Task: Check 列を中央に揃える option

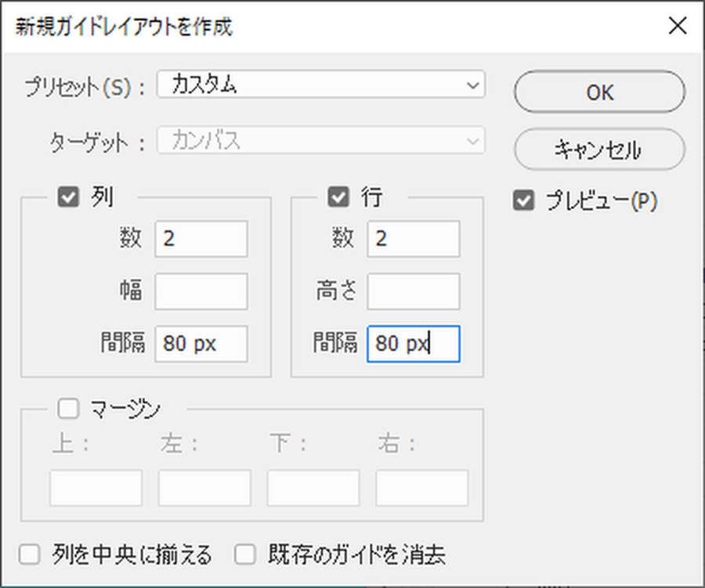Action: point(31,555)
